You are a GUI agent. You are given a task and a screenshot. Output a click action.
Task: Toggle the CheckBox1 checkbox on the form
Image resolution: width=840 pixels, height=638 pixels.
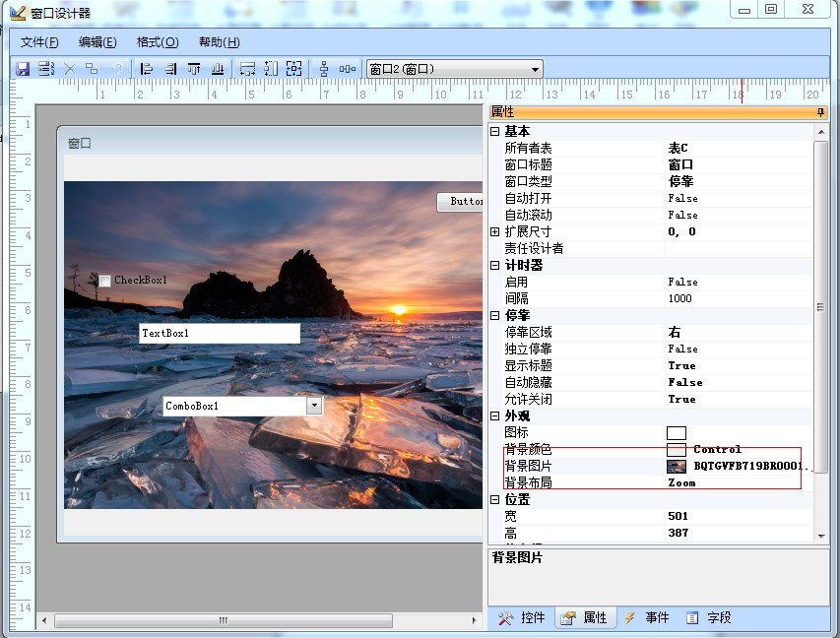pos(104,281)
